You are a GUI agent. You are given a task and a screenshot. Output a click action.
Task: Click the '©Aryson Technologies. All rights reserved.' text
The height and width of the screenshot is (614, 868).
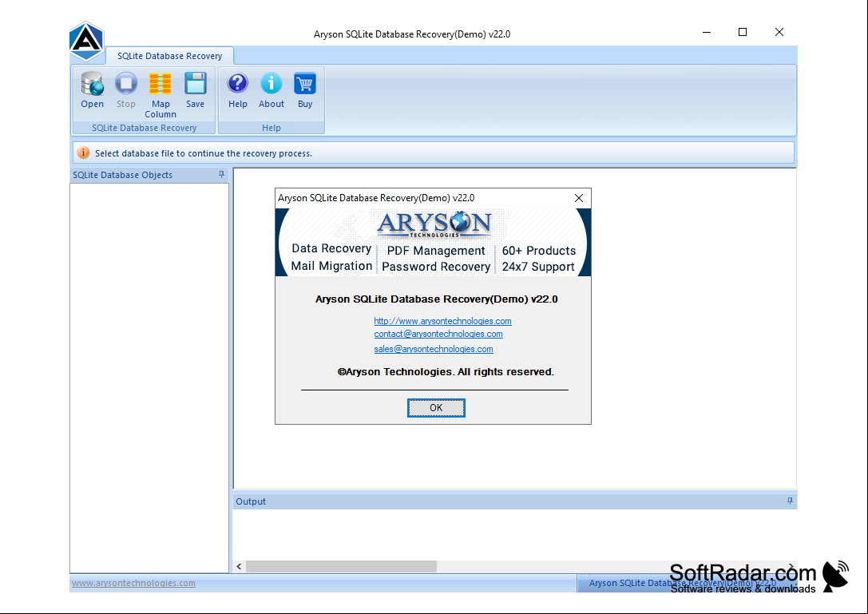coord(446,371)
